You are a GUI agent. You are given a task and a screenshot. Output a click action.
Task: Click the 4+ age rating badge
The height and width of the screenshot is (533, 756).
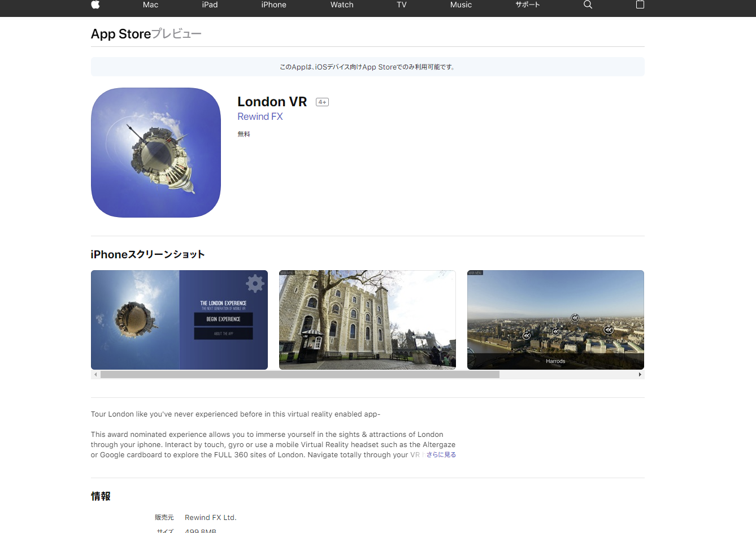[322, 102]
